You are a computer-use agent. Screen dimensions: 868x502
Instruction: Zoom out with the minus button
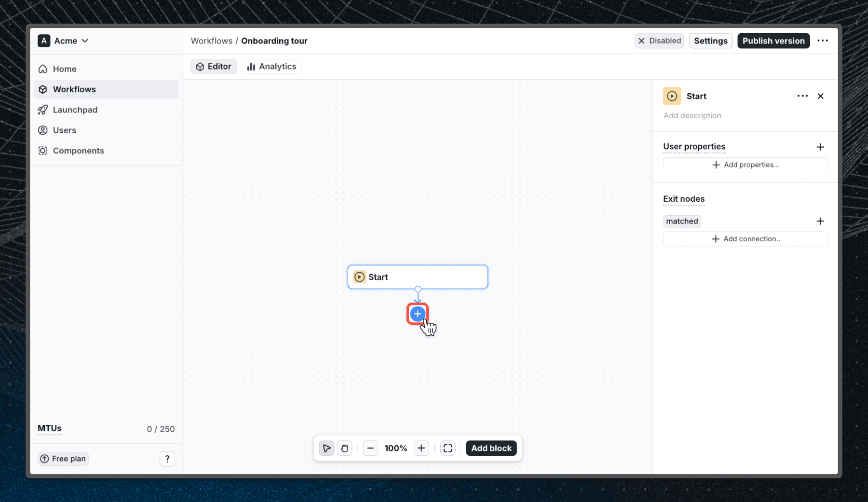(x=370, y=448)
